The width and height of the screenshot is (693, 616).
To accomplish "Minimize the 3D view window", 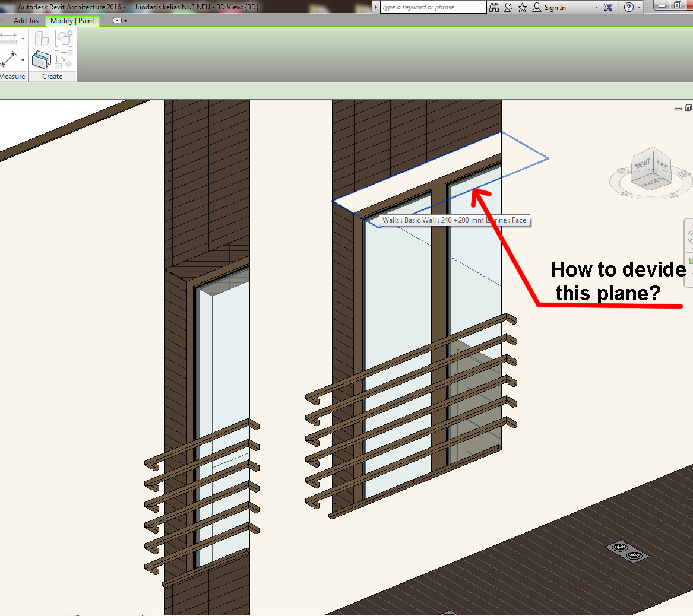I will coord(678,108).
